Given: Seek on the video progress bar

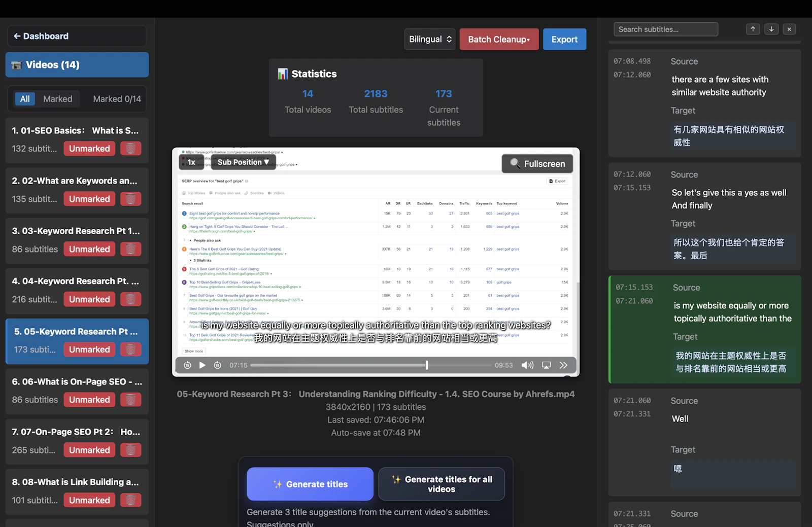Looking at the screenshot, I should (x=371, y=365).
